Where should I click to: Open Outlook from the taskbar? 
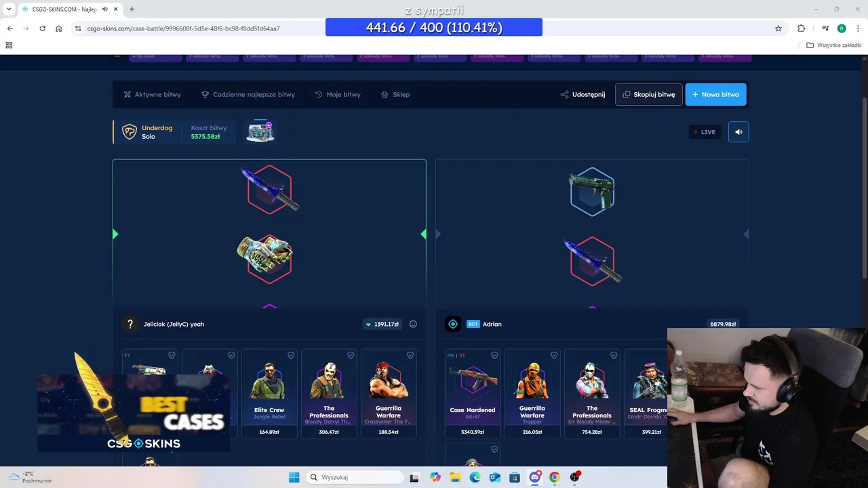495,477
